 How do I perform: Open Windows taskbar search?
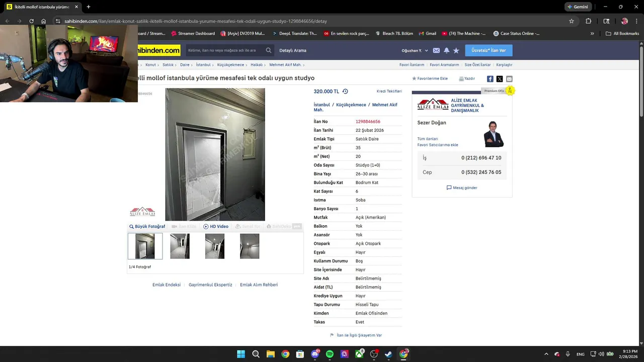pos(256,354)
